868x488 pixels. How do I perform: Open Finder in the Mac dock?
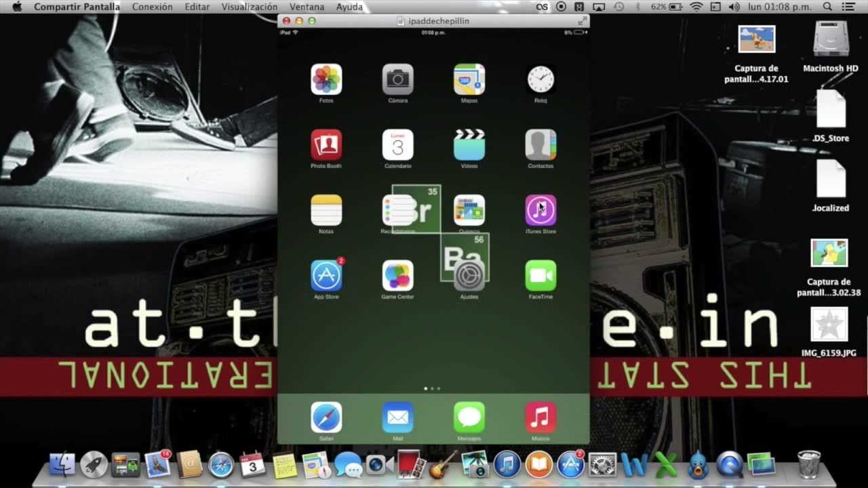point(62,465)
